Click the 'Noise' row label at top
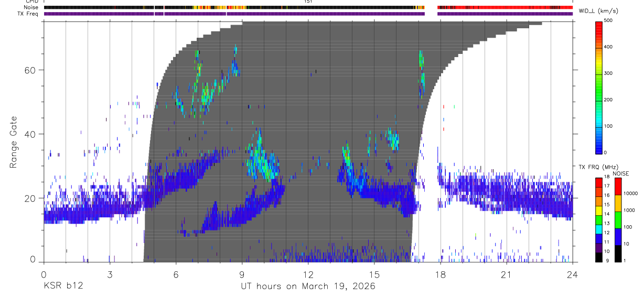644x297 pixels. click(x=31, y=7)
